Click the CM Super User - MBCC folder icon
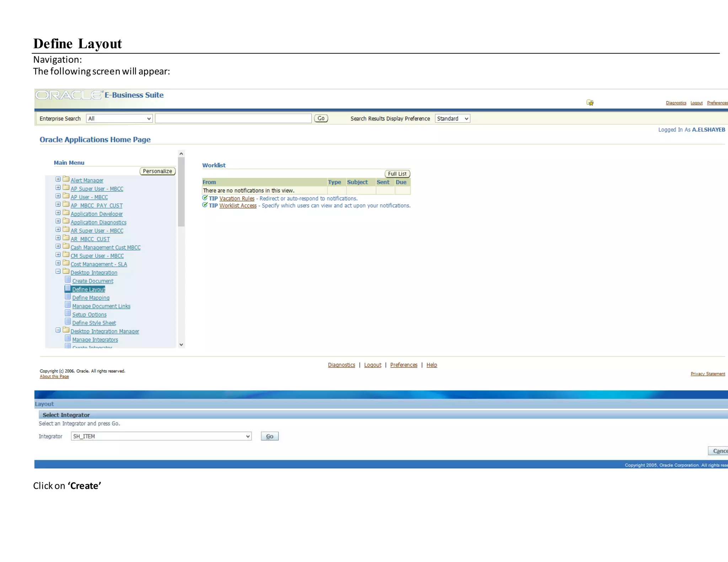728x562 pixels. pyautogui.click(x=66, y=255)
